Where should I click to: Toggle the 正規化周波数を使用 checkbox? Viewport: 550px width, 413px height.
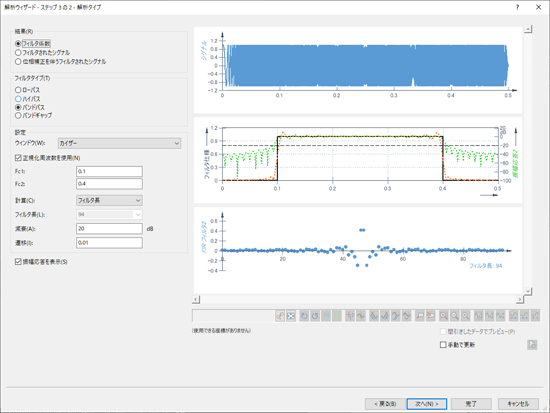tap(18, 158)
